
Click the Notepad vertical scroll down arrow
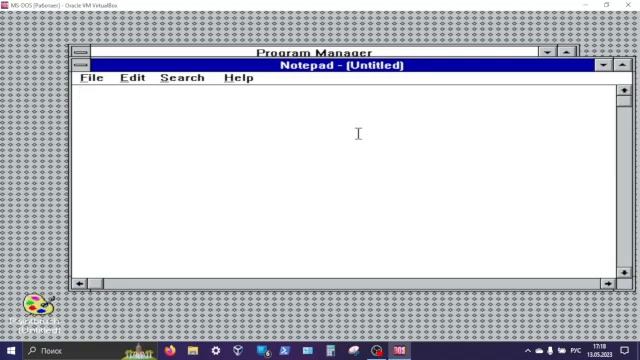tap(624, 272)
